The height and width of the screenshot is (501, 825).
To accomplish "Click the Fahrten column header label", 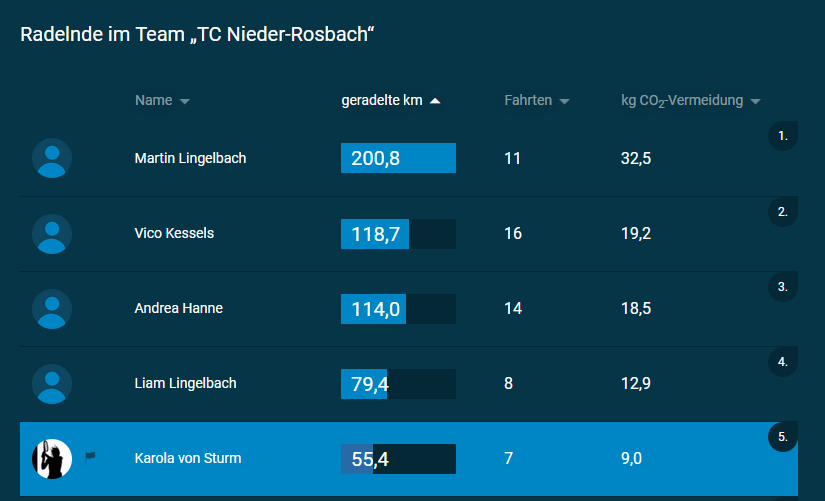I will click(x=528, y=100).
